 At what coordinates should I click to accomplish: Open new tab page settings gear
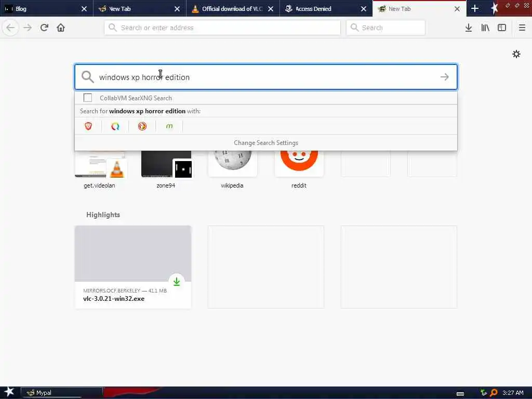(516, 54)
